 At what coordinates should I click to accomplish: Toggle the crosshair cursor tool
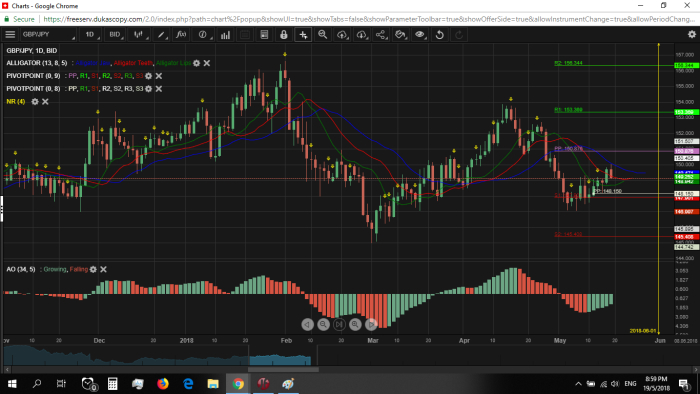click(x=303, y=34)
